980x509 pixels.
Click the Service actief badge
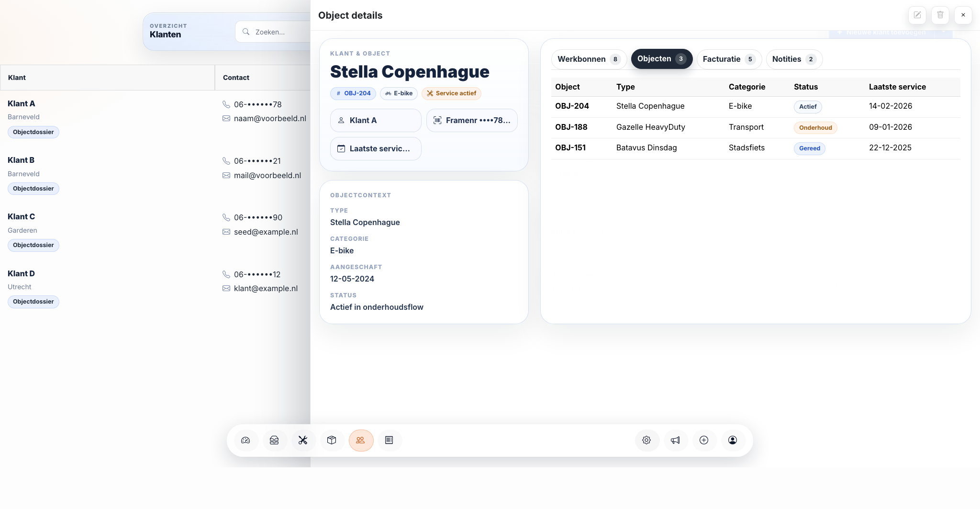[x=451, y=93]
